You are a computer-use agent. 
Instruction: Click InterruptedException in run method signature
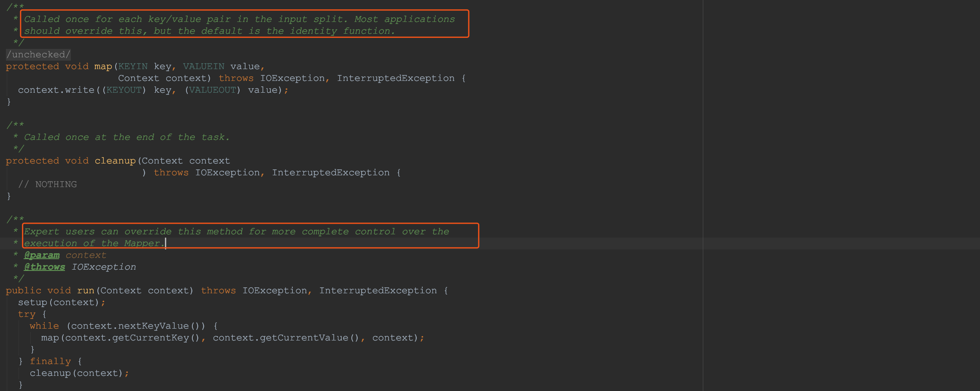point(378,290)
